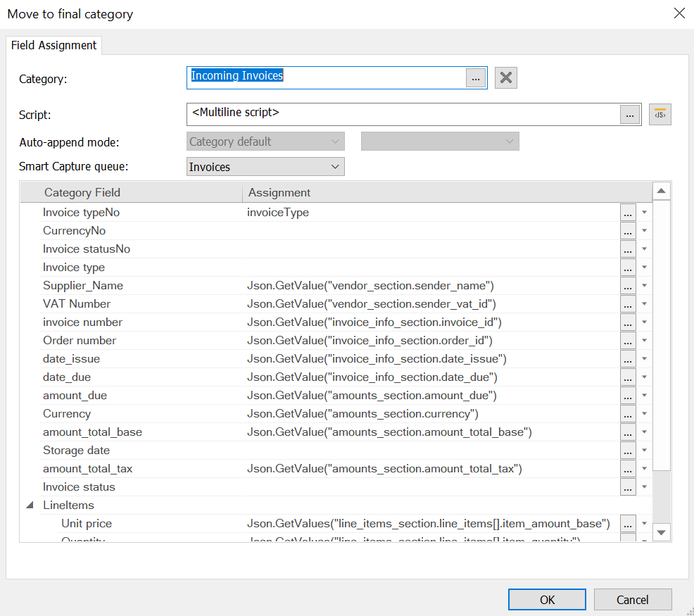Confirm with the OK button
The width and height of the screenshot is (694, 616).
click(547, 600)
